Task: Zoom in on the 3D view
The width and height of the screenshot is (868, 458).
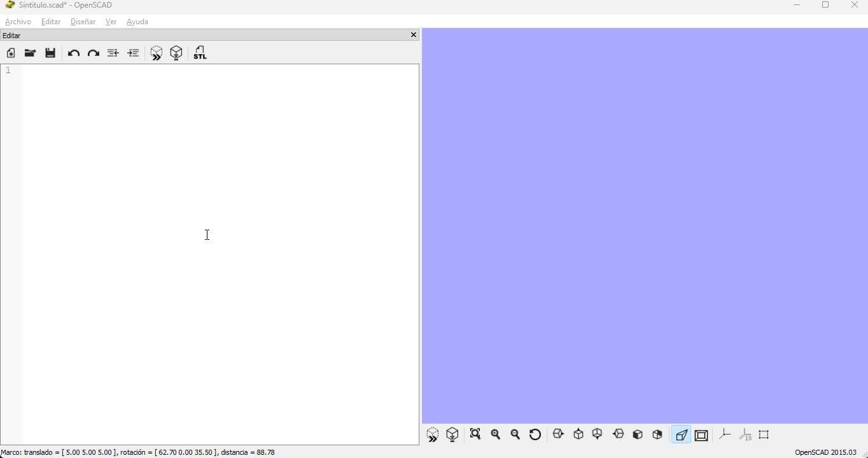Action: click(x=495, y=434)
